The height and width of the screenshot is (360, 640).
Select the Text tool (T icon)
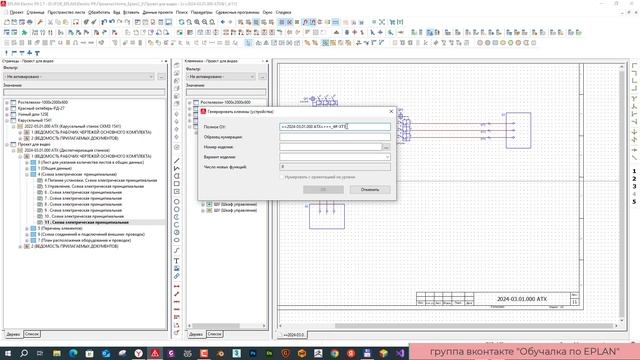pyautogui.click(x=176, y=261)
